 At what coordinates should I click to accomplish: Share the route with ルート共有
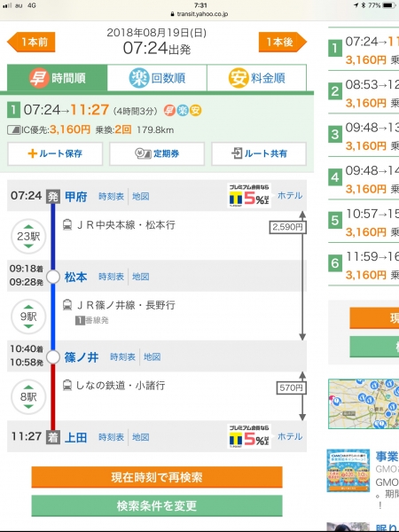tap(259, 153)
